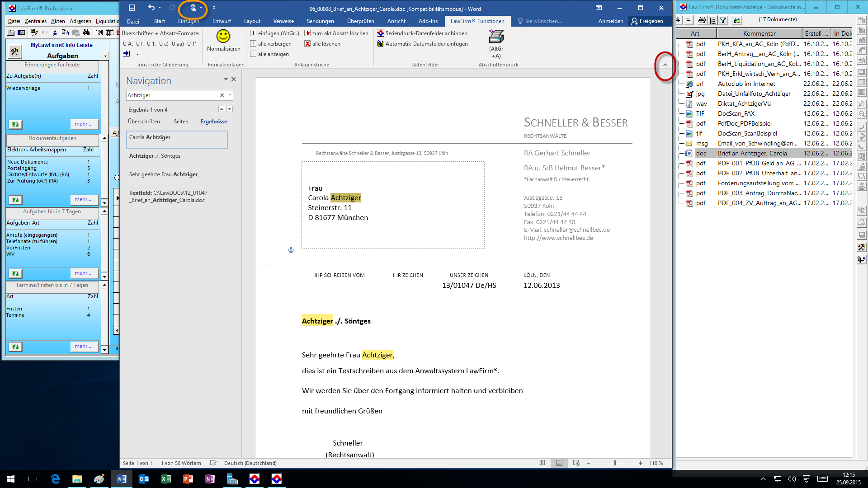This screenshot has height=488, width=868.
Task: Click the Abschriftendruck printer icon
Action: pos(496,36)
